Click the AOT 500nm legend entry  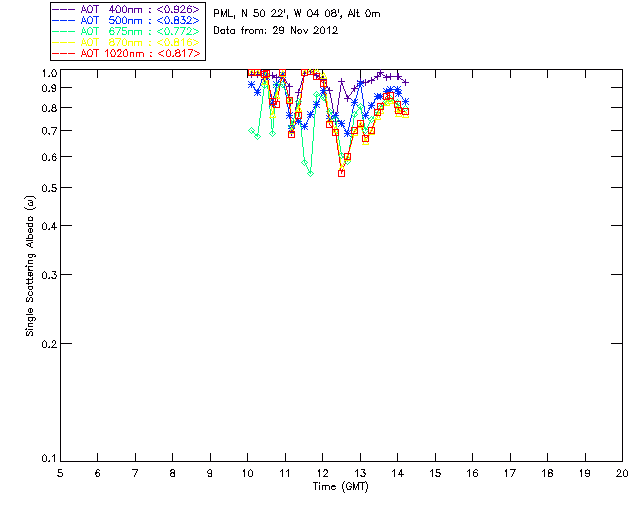pyautogui.click(x=127, y=20)
